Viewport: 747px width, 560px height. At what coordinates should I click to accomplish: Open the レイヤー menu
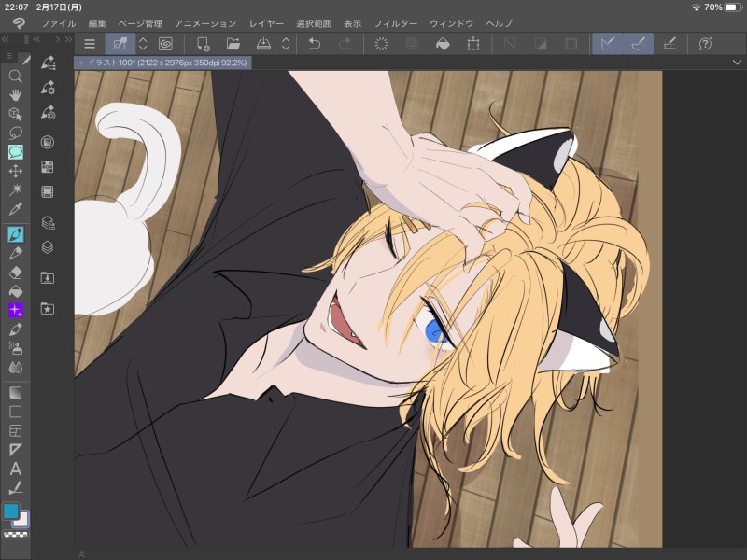[267, 23]
